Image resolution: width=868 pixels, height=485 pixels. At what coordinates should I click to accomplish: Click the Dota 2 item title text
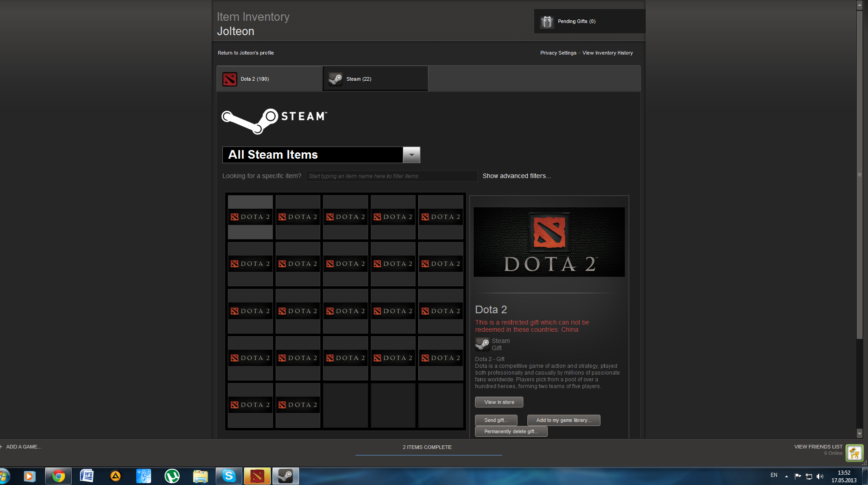pos(491,310)
